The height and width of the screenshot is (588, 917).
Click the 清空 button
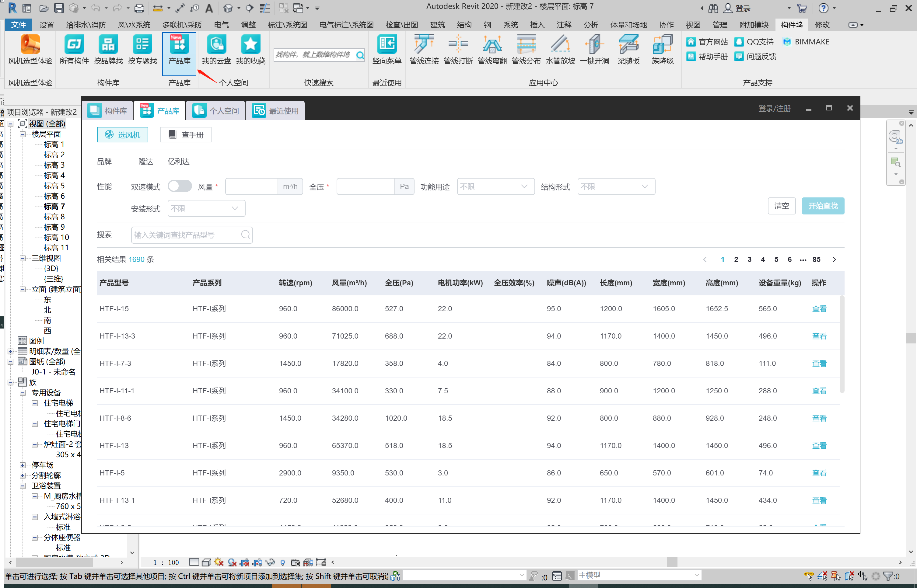pyautogui.click(x=782, y=206)
